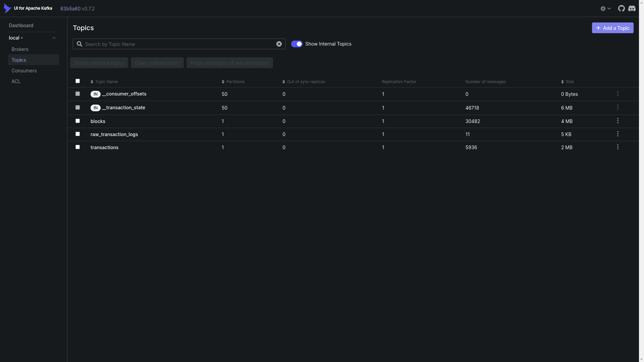Image resolution: width=644 pixels, height=362 pixels.
Task: Open the kebab menu for transactions topic
Action: pyautogui.click(x=618, y=147)
